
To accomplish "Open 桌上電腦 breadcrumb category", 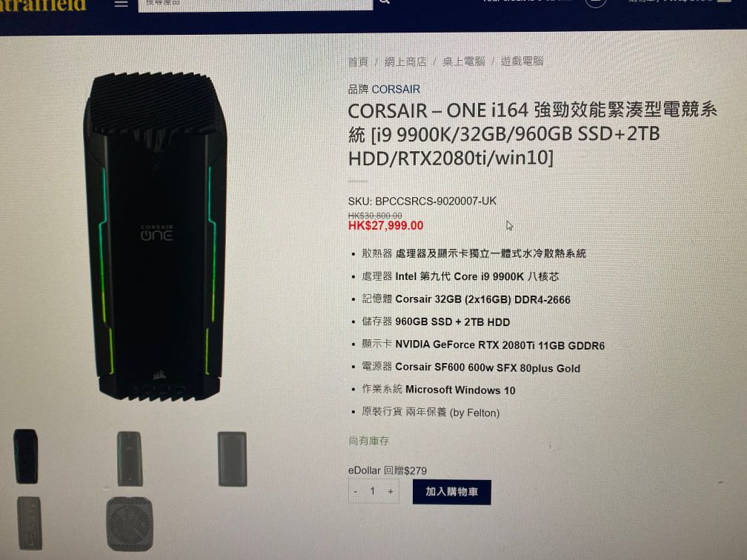I will click(464, 61).
